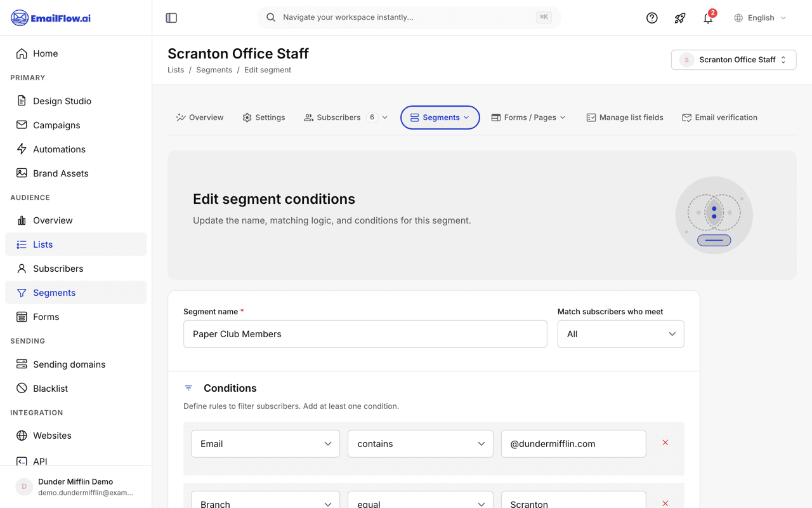Click the segment illustration graphic

coord(714,215)
